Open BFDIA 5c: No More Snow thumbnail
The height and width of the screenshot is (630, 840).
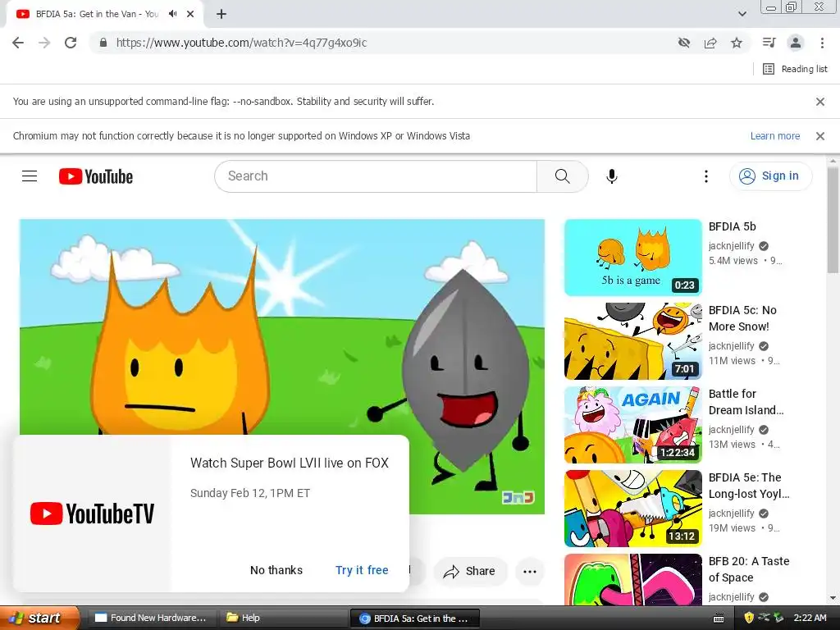(x=632, y=341)
